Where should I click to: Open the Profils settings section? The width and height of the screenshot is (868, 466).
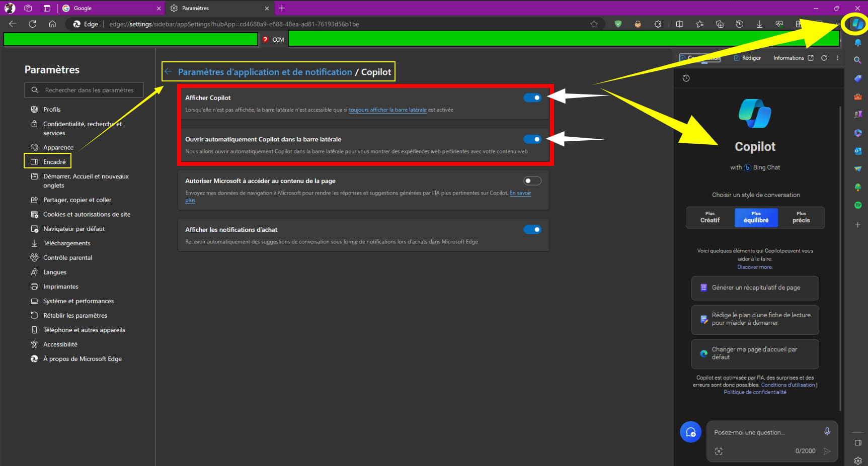click(52, 109)
